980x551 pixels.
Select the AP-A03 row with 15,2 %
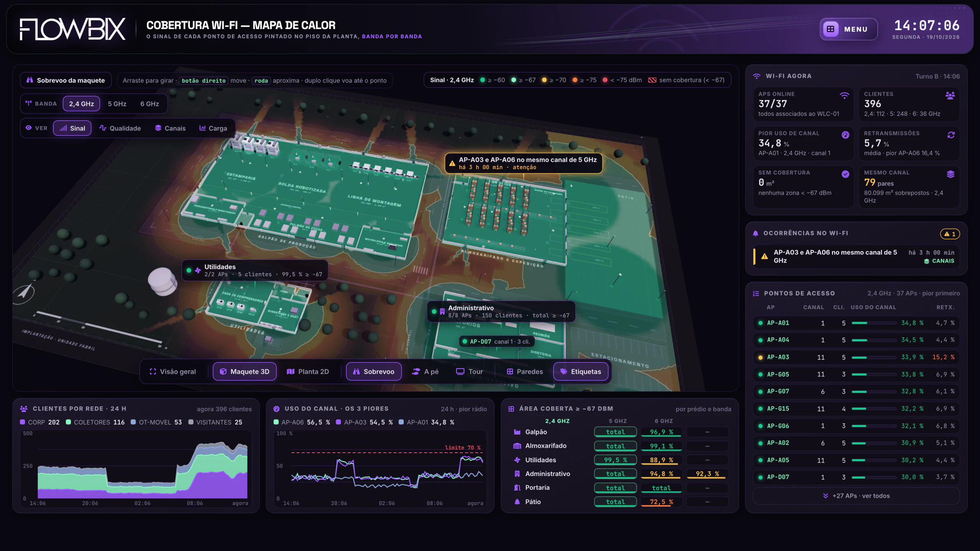coord(856,357)
